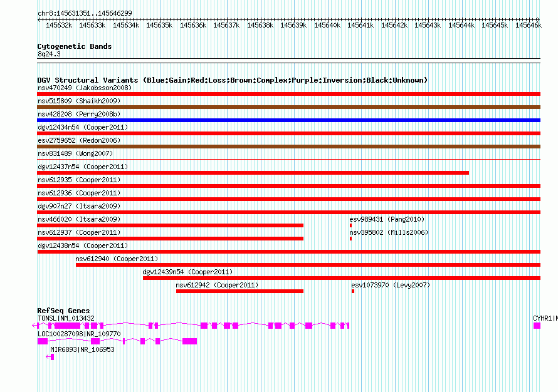
Task: Click the CYHR1 gene exon block
Action: point(537,326)
